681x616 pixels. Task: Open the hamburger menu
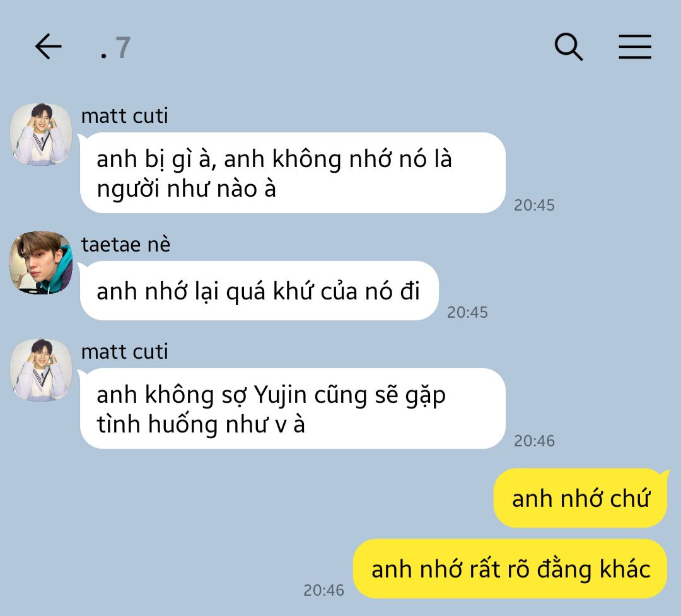634,47
